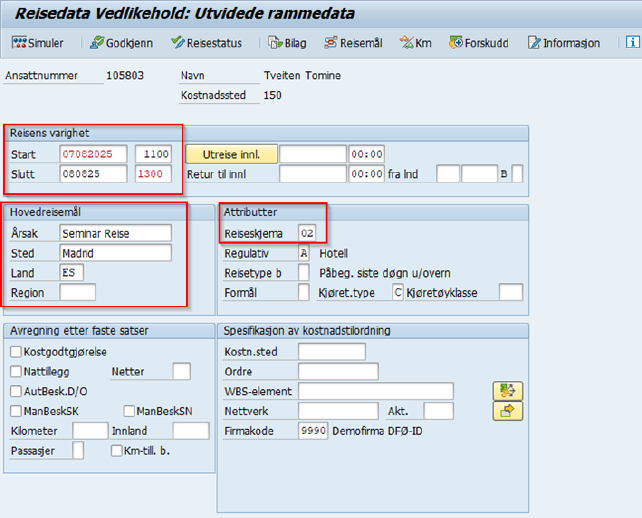Viewport: 642px width, 518px height.
Task: Open Informasjon from toolbar
Action: click(563, 43)
